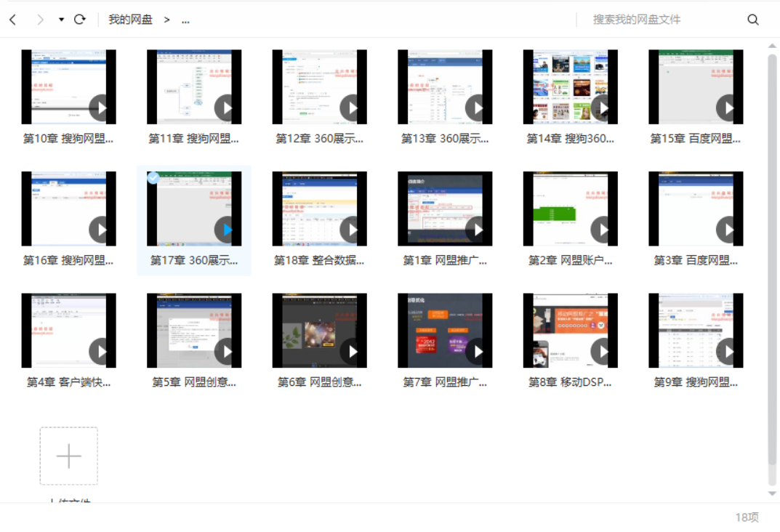Screen dimensions: 780x532
Task: Click the 搜索我的网盘文件 search field
Action: coord(637,20)
